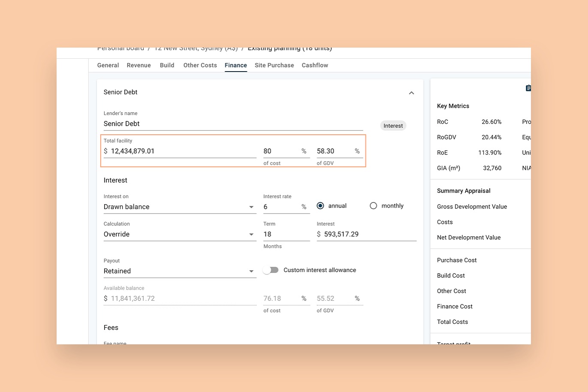Screen dimensions: 588x392
Task: Open the Interest on dropdown showing Drawn balance
Action: click(x=251, y=207)
